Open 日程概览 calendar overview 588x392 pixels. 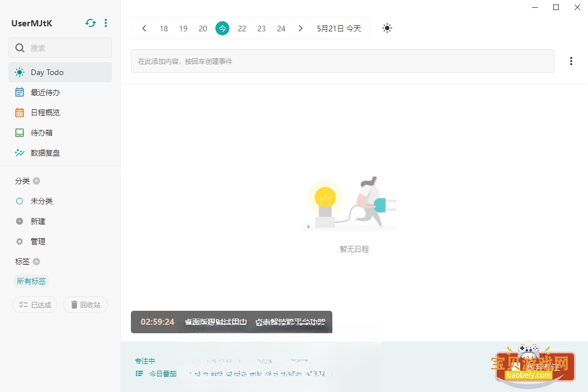click(60, 113)
